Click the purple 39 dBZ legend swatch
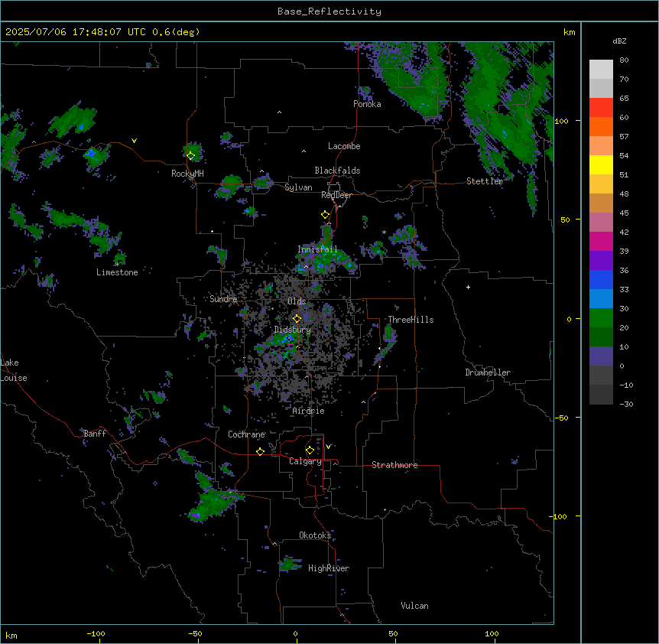The width and height of the screenshot is (659, 644). pyautogui.click(x=601, y=261)
